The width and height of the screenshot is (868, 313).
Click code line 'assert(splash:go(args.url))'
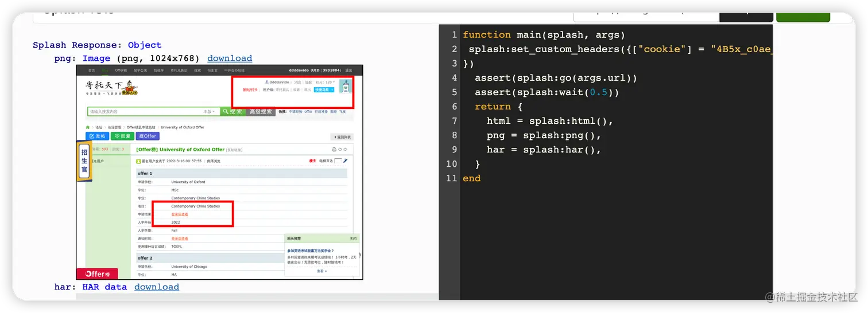pos(556,78)
